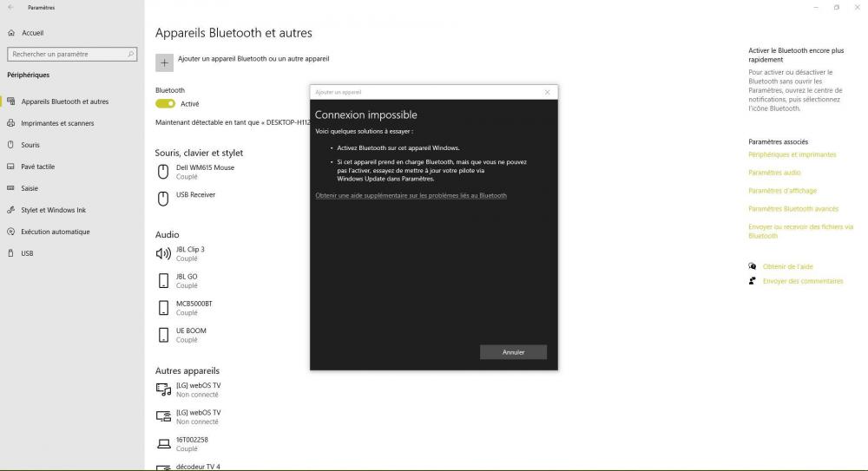Open Périphériques et imprimantes link

(792, 155)
